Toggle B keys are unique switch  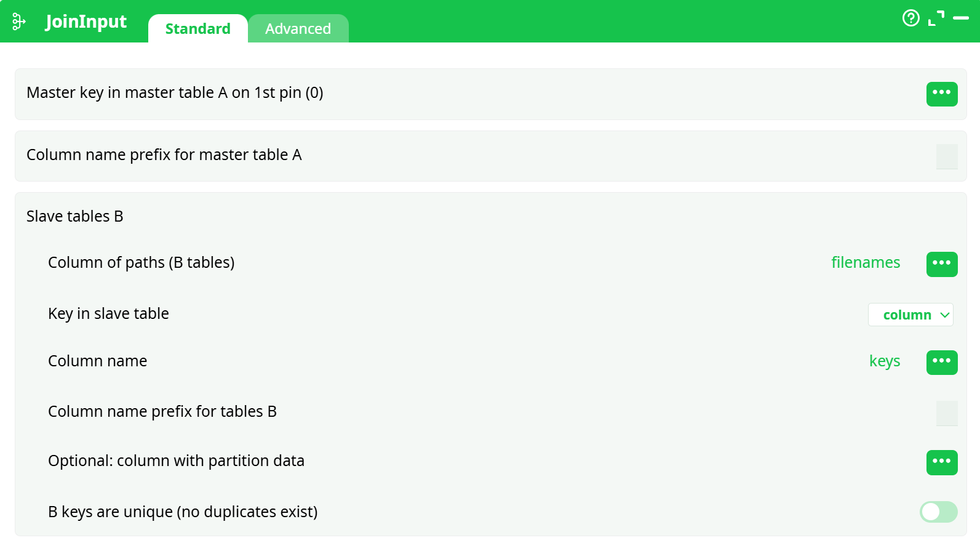coord(938,512)
